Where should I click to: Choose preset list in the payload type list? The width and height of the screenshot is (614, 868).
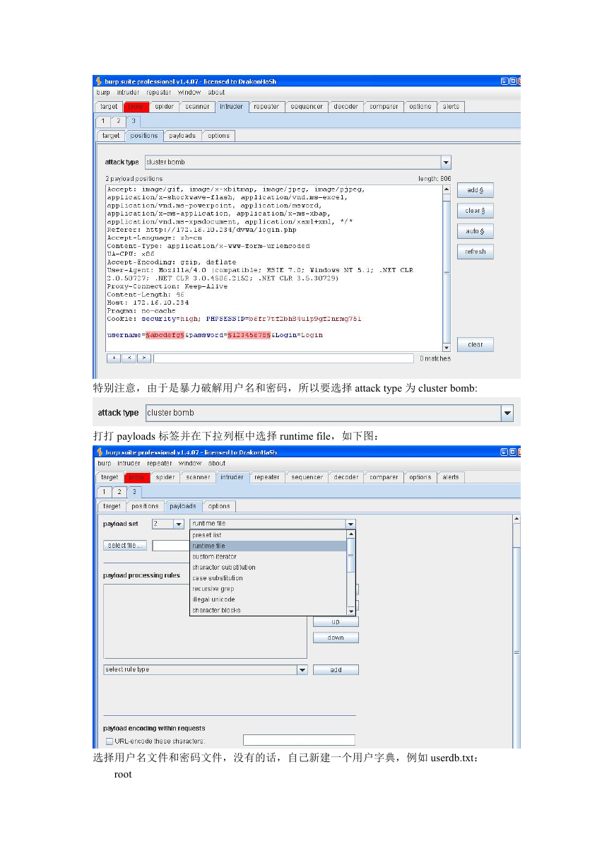268,535
